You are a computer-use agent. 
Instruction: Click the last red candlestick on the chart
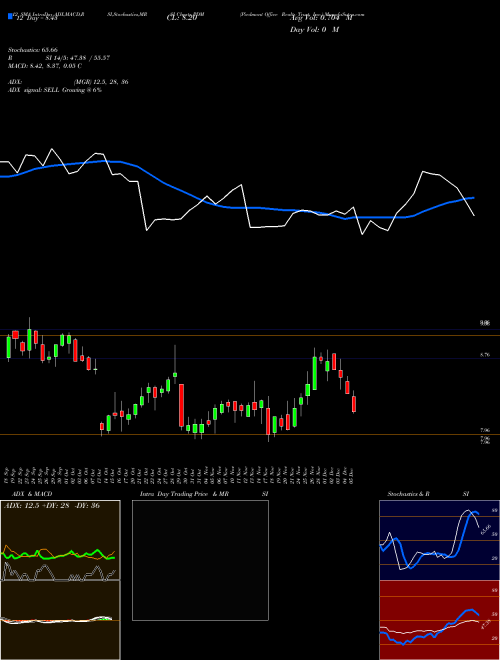point(354,404)
